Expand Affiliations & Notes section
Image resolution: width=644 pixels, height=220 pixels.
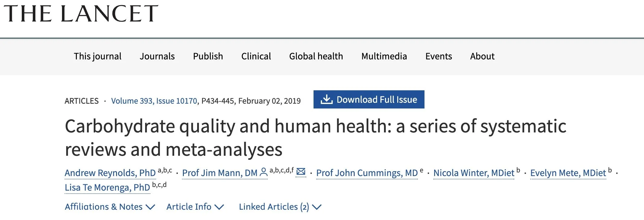tap(110, 207)
